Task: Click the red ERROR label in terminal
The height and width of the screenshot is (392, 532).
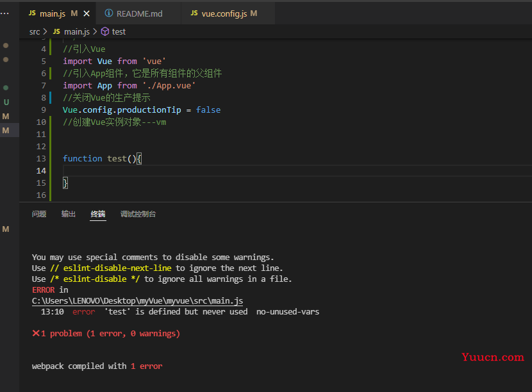Action: (x=44, y=290)
